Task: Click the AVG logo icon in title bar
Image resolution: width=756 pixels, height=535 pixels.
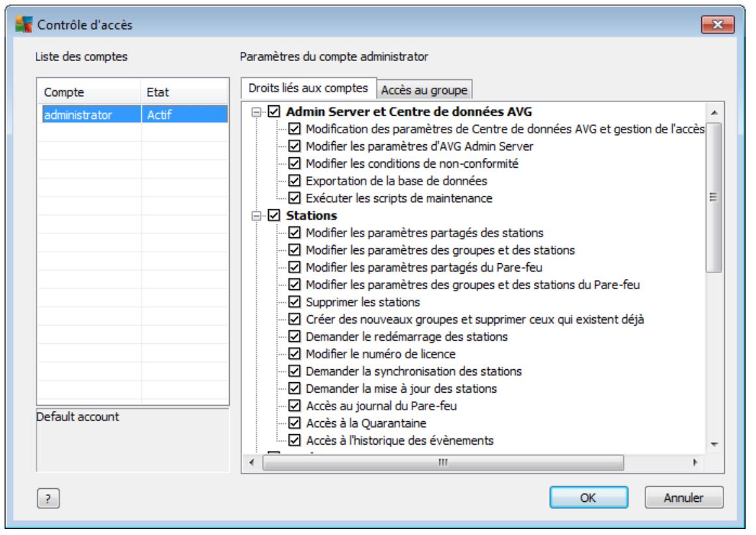Action: pyautogui.click(x=23, y=24)
